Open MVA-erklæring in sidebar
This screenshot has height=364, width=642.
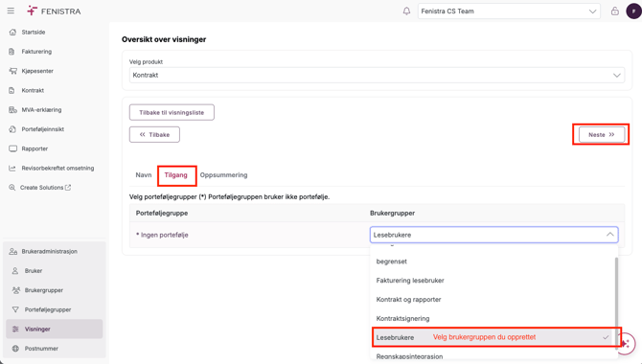(x=41, y=110)
